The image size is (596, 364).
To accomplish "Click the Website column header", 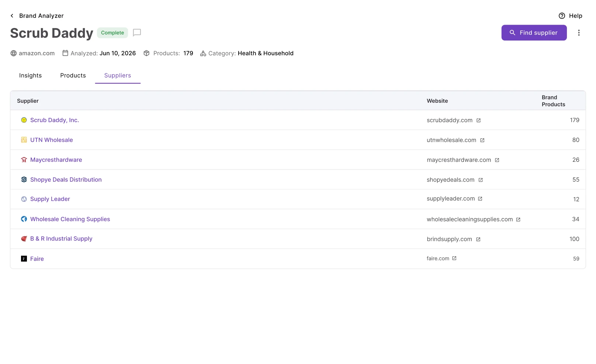I will pyautogui.click(x=437, y=101).
